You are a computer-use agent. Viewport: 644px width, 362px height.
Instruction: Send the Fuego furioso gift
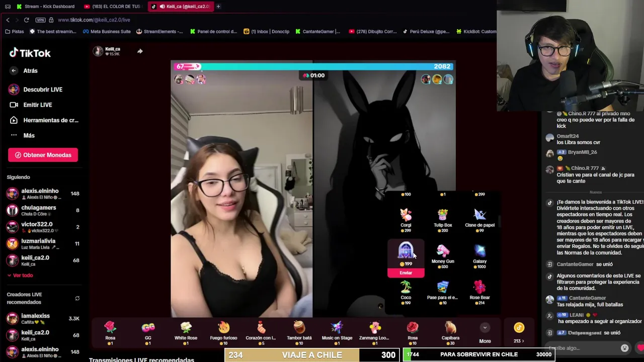coord(223,332)
